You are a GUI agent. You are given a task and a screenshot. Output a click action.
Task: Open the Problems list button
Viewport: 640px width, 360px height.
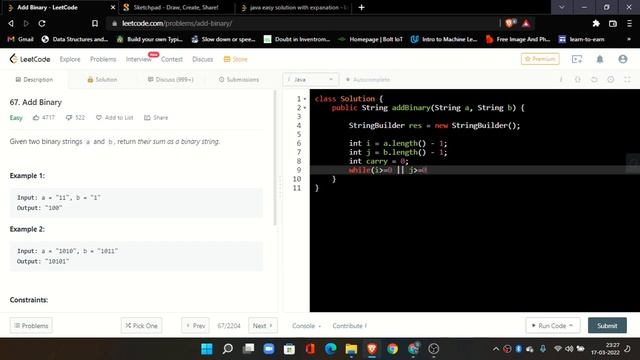[x=31, y=325]
